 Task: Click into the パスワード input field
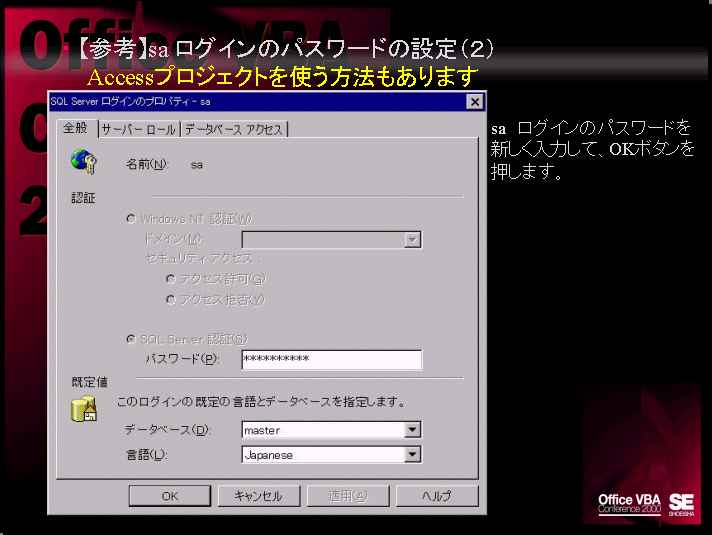tap(332, 359)
